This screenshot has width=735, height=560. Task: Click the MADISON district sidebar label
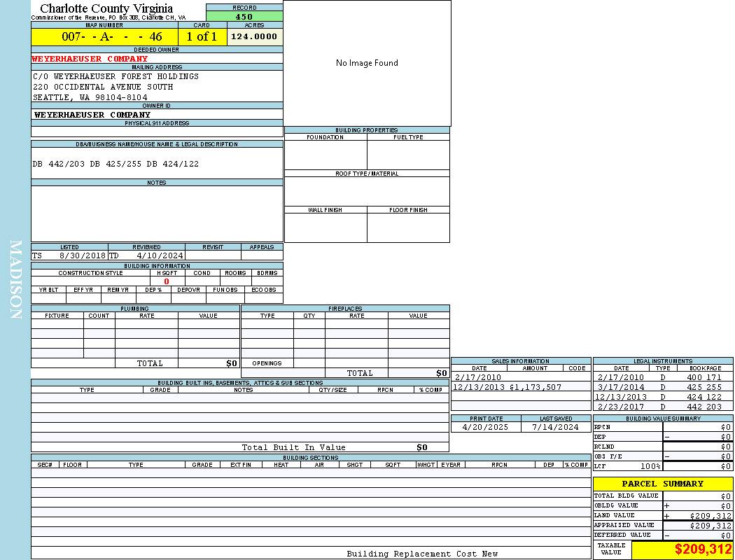click(x=15, y=280)
